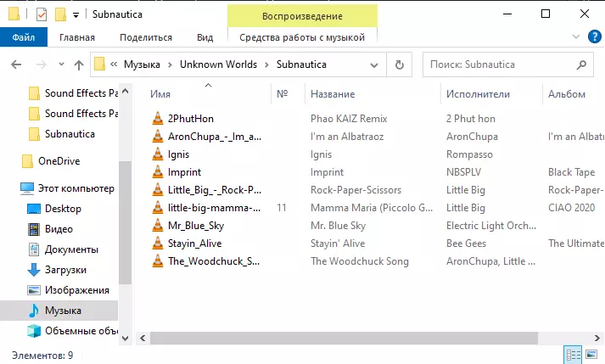Expand the ribbon with the chevron
605x364 pixels.
point(576,36)
